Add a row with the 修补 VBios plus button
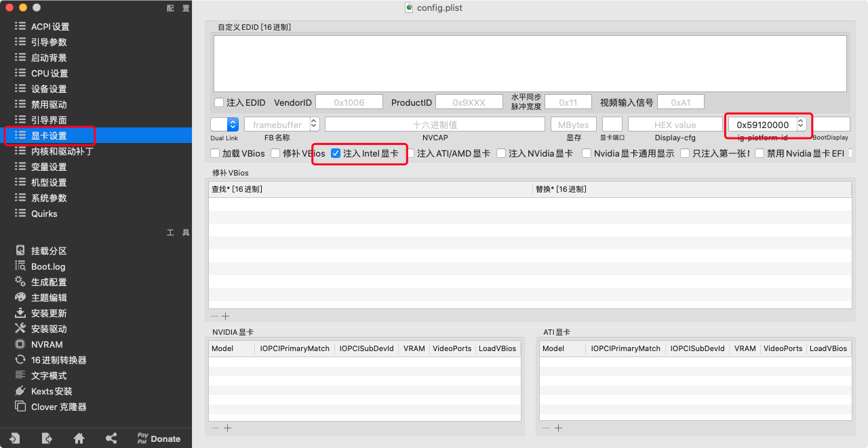The image size is (868, 448). pyautogui.click(x=226, y=316)
